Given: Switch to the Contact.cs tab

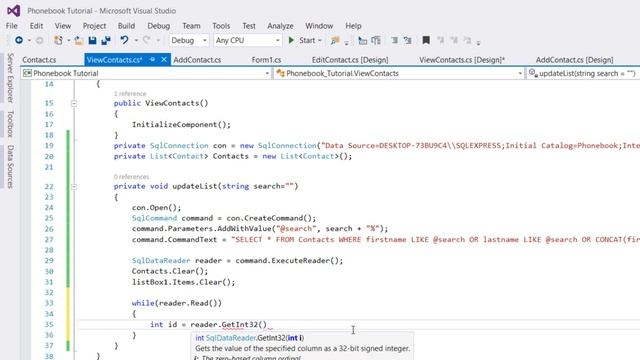Looking at the screenshot, I should pos(39,60).
